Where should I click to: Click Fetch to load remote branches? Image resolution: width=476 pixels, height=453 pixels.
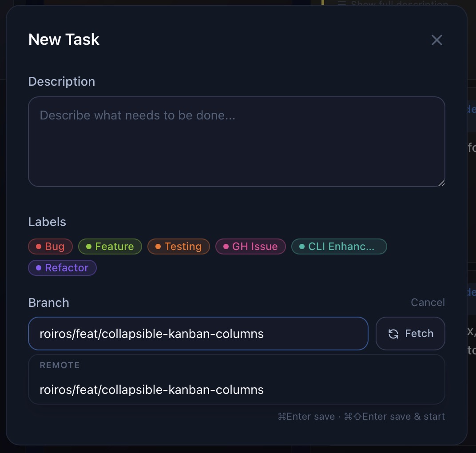click(410, 334)
